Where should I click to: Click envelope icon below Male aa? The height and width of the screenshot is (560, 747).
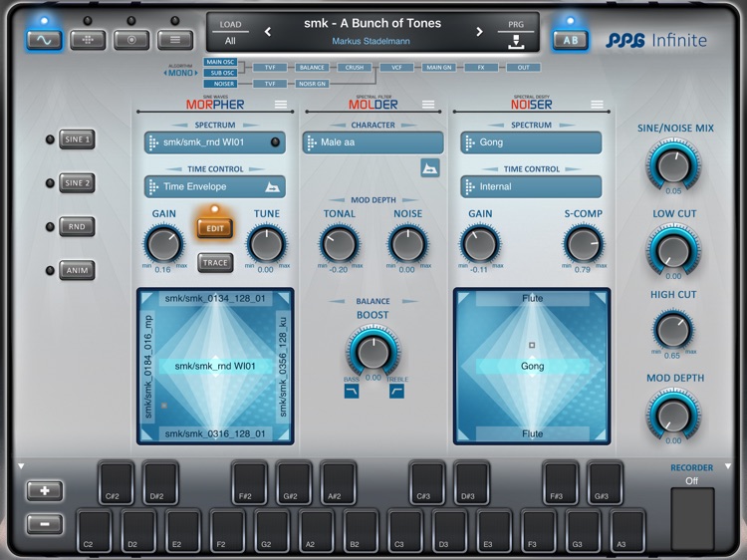click(x=430, y=168)
